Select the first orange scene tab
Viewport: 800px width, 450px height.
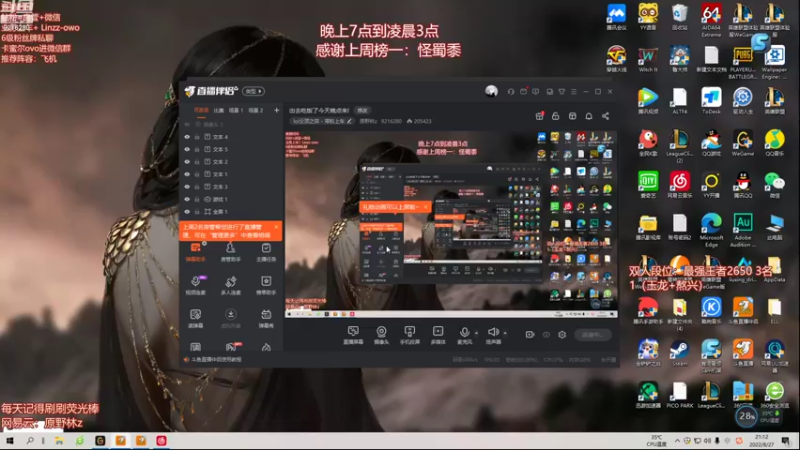pos(201,110)
